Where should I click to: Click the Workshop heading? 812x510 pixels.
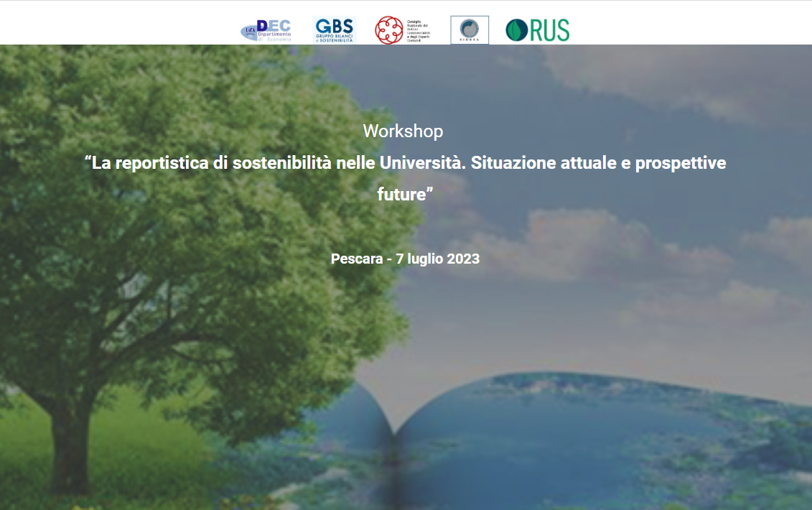click(x=403, y=131)
